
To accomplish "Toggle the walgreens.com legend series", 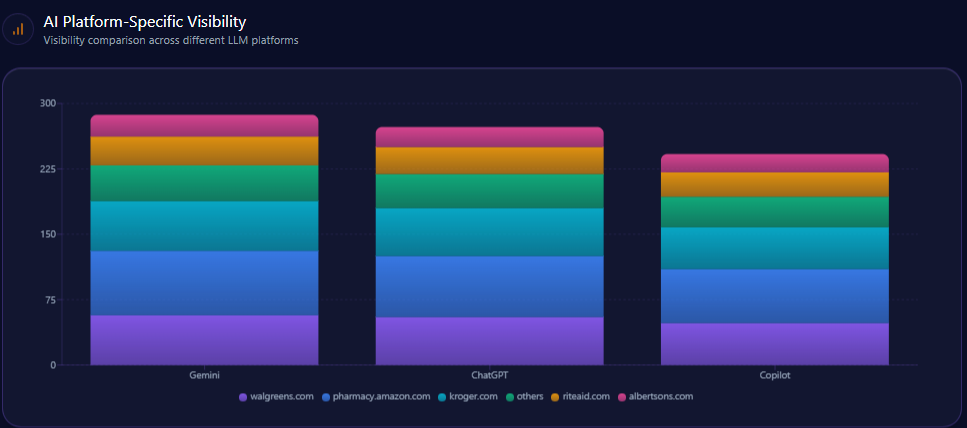I will pyautogui.click(x=277, y=397).
